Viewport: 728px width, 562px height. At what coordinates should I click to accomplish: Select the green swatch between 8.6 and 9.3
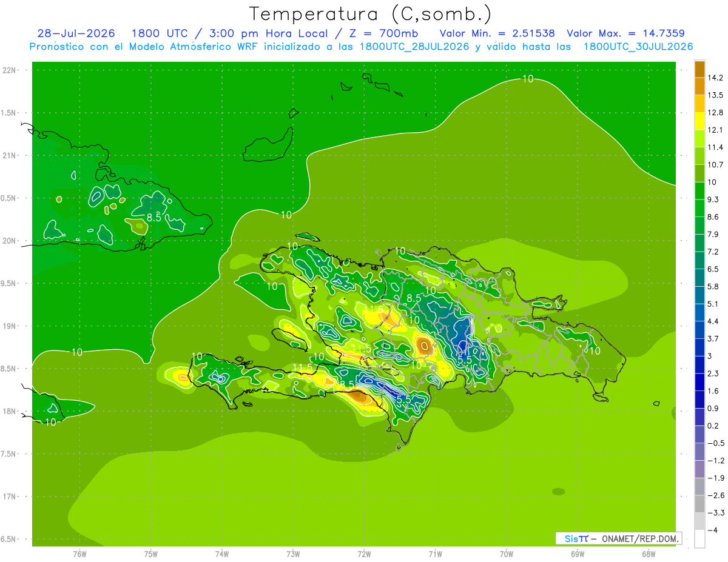click(699, 208)
